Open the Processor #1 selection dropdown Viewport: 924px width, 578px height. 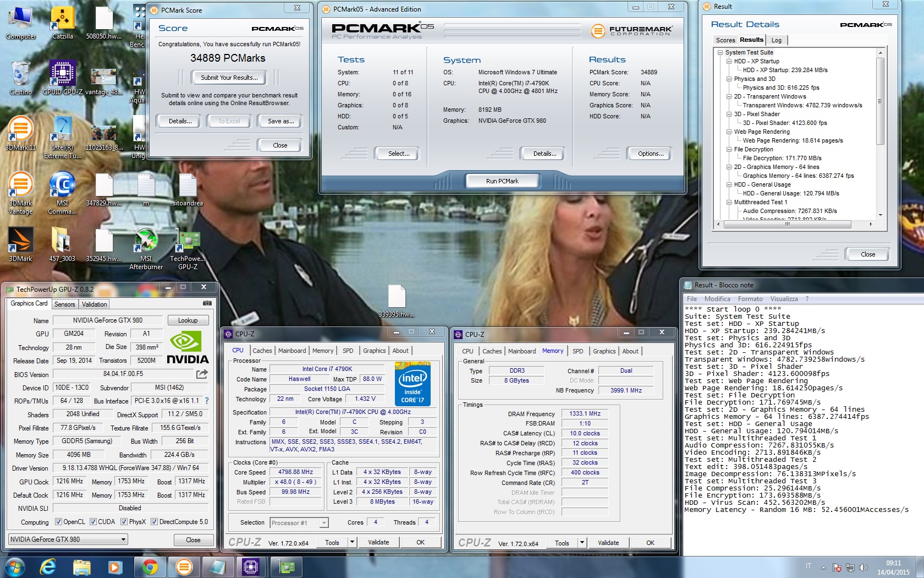coord(299,523)
